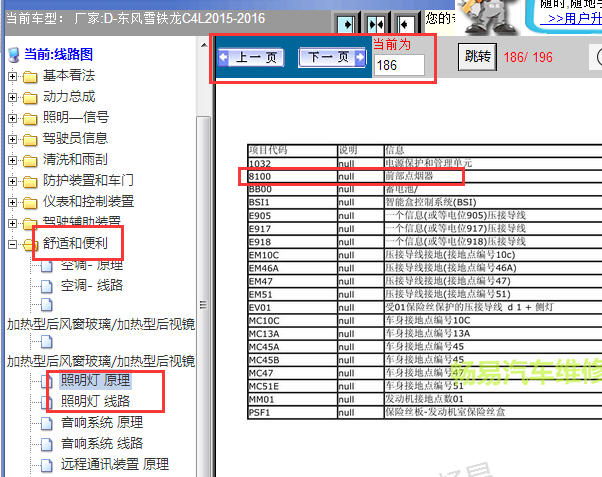602x477 pixels.
Task: Click the page icon beside 空调- 线路
Action: (x=47, y=286)
